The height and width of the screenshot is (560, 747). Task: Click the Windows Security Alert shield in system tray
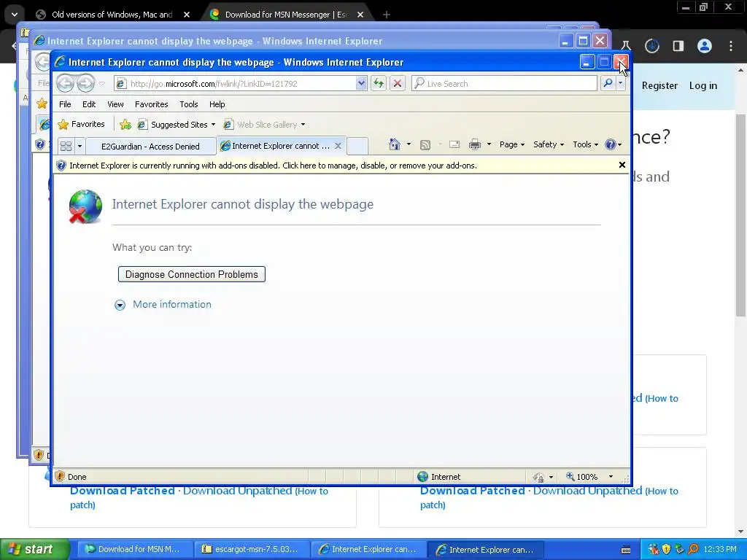(x=666, y=549)
